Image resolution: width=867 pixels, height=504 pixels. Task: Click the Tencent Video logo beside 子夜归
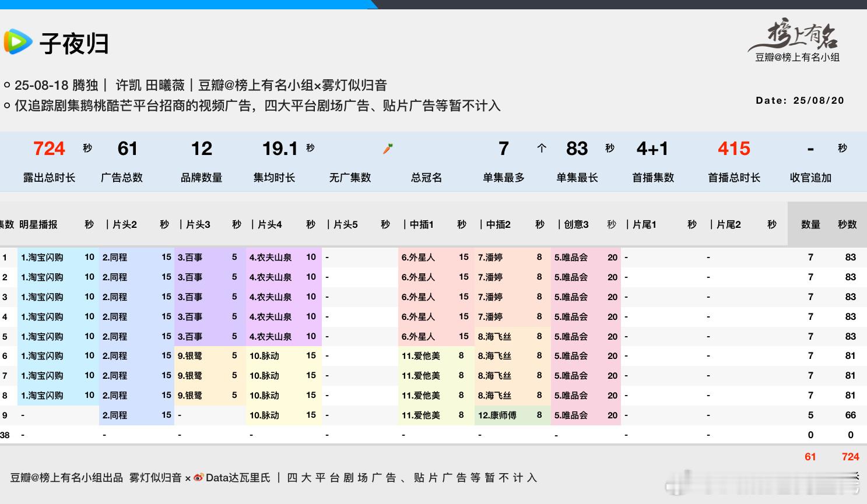(17, 42)
